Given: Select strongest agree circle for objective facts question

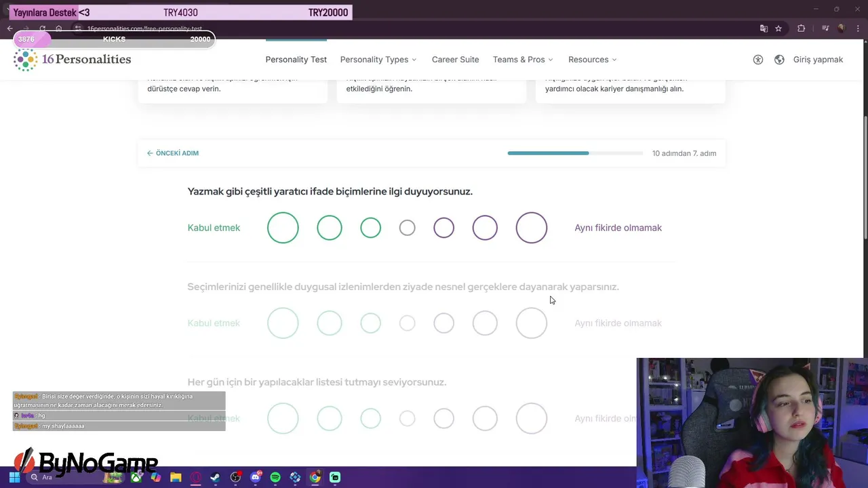Looking at the screenshot, I should [x=283, y=323].
